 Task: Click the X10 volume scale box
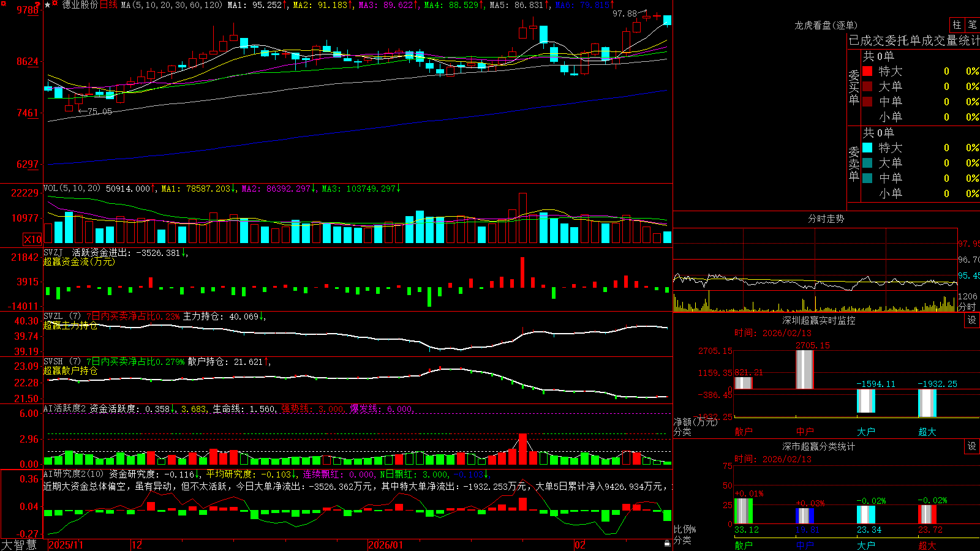(32, 239)
